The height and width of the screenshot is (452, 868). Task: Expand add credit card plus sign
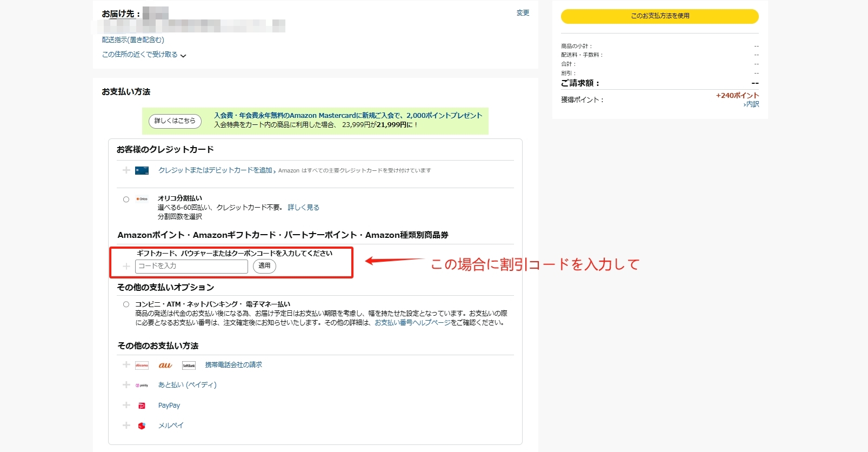tap(126, 170)
